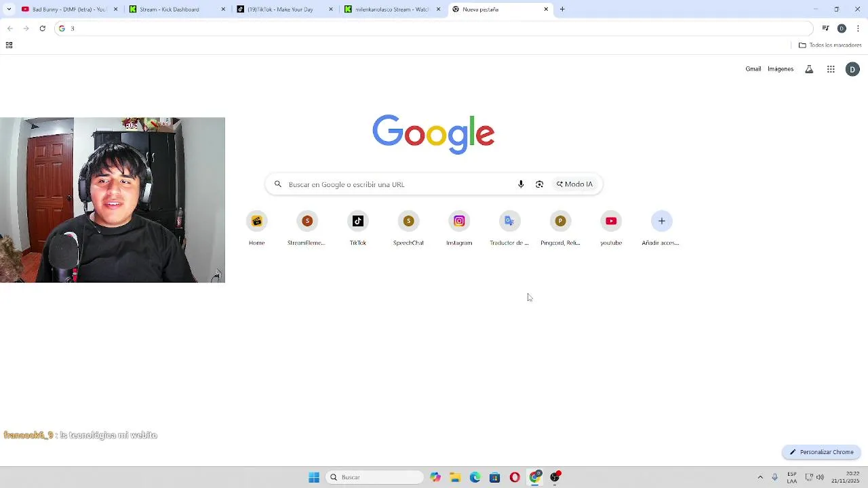
Task: Click the address bar
Action: pos(434,28)
